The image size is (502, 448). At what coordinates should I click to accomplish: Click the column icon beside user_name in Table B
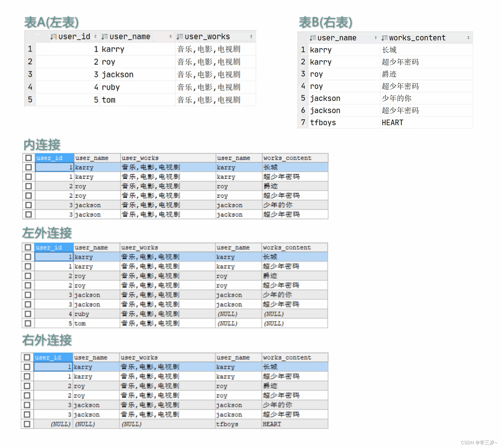click(313, 38)
